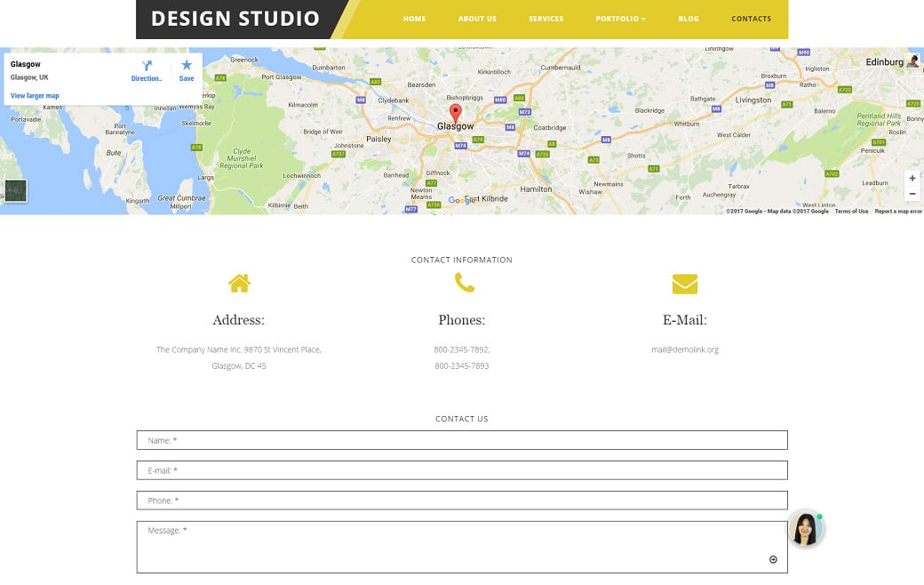Switch to satellite view thumbnail
This screenshot has height=585, width=924.
15,191
